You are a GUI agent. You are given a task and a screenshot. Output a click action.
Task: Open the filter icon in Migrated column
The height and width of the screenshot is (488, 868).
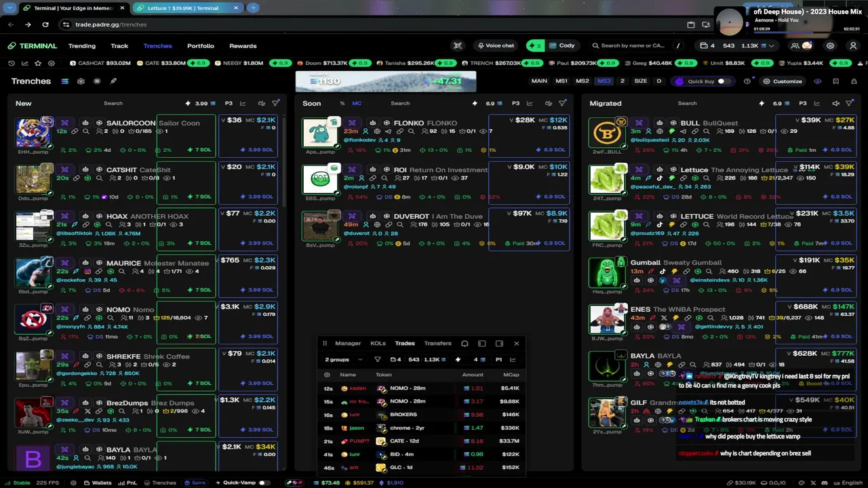point(850,103)
